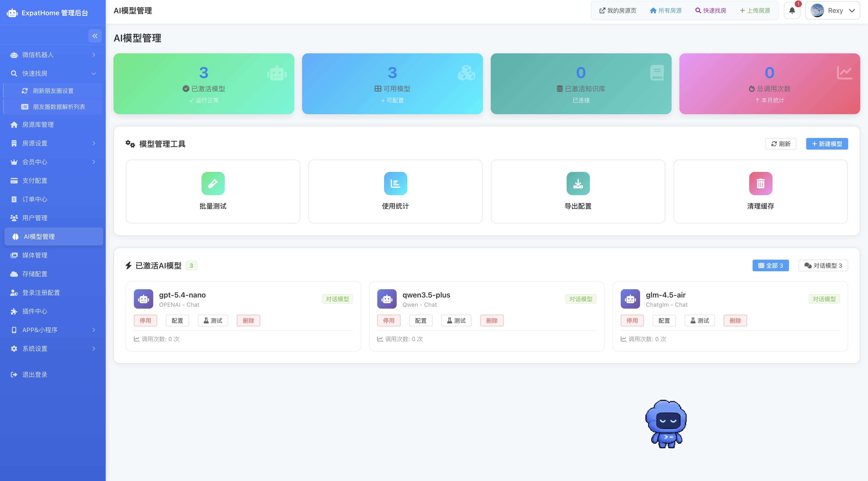Viewport: 868px width, 481px height.
Task: Click the 清理缓存 trash icon
Action: 761,183
